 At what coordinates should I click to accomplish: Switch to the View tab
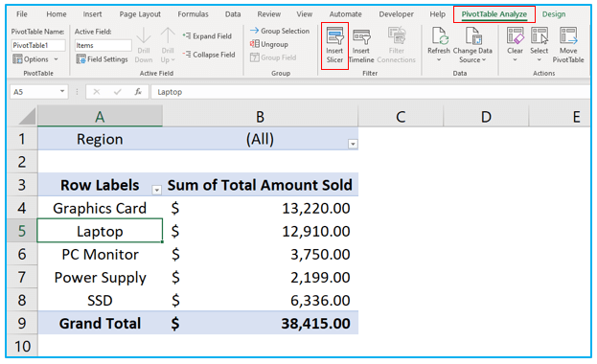pos(305,14)
